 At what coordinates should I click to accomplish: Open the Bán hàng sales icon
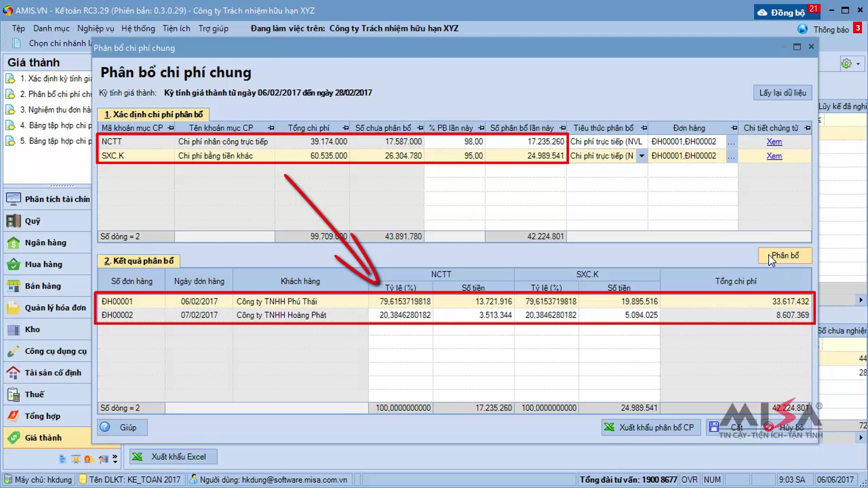[13, 286]
